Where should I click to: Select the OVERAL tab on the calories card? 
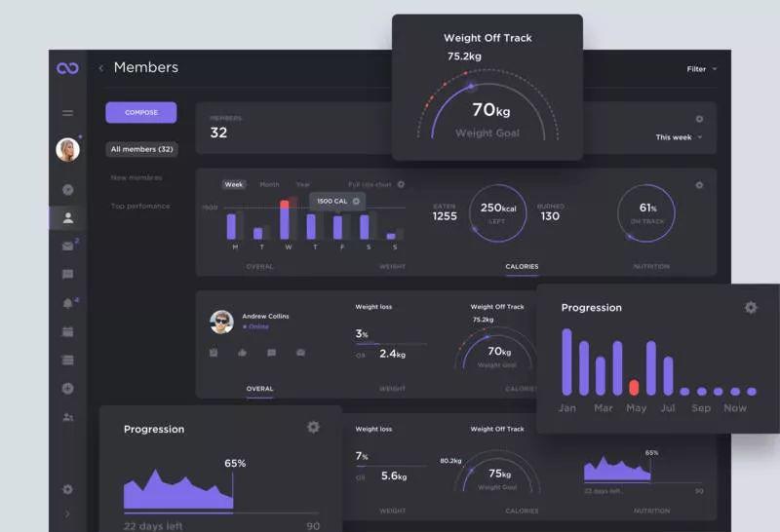(259, 267)
